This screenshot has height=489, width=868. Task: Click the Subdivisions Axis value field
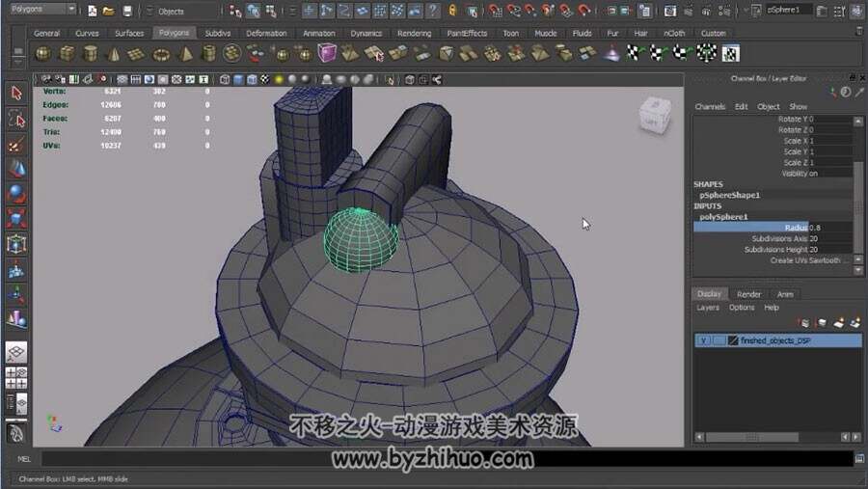pos(829,238)
